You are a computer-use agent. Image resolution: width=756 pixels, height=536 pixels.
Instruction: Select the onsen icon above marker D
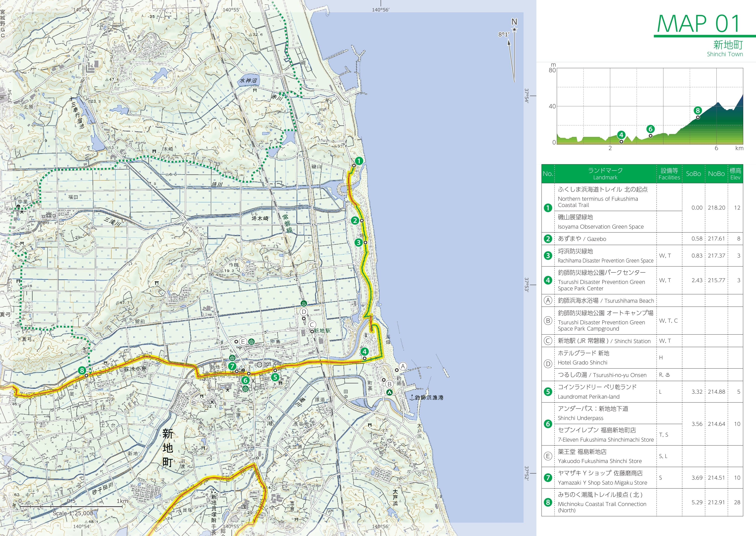303,303
